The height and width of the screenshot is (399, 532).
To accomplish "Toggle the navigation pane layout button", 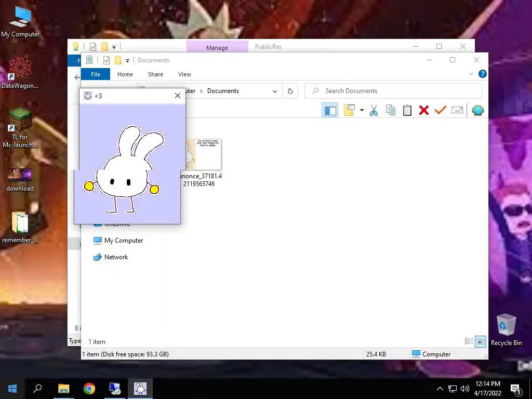I will click(330, 110).
